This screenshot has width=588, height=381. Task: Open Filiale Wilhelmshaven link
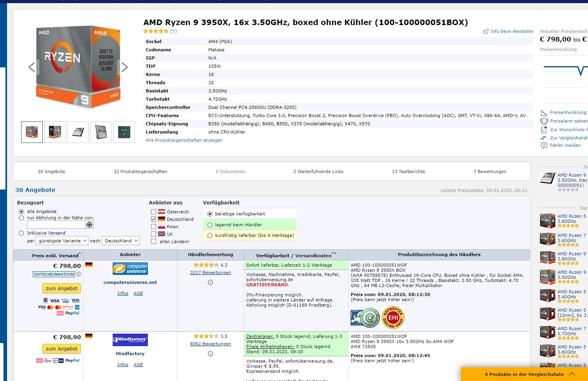(270, 347)
